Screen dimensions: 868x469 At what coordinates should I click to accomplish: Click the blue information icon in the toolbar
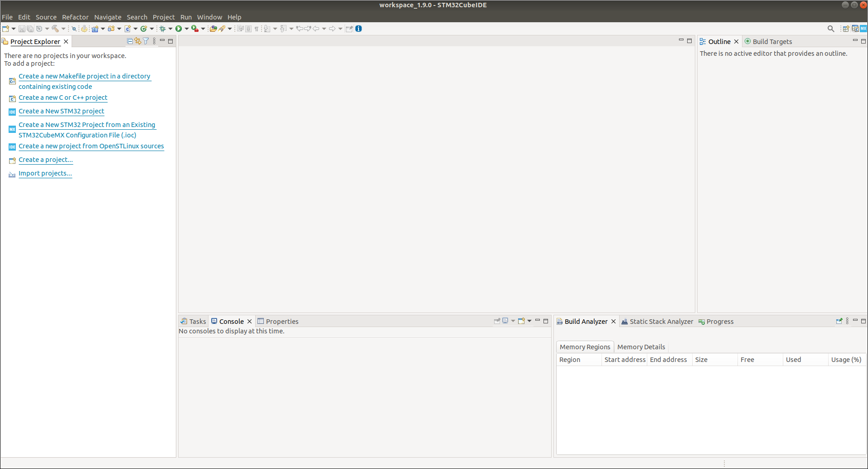coord(359,29)
